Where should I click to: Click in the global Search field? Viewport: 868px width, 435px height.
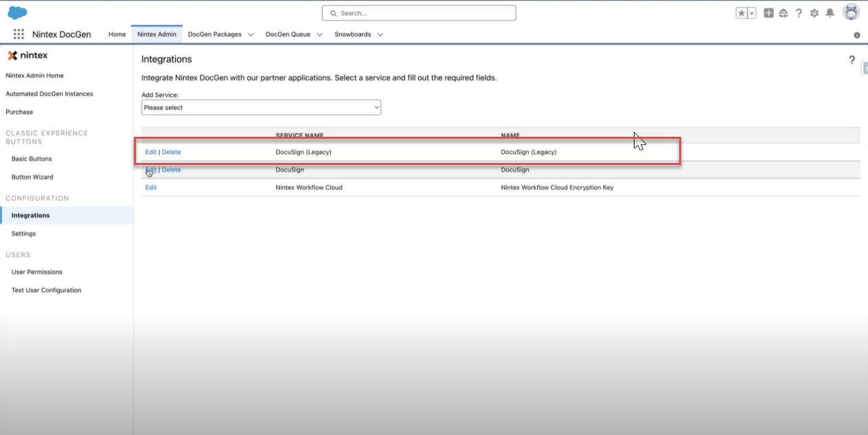pos(419,13)
